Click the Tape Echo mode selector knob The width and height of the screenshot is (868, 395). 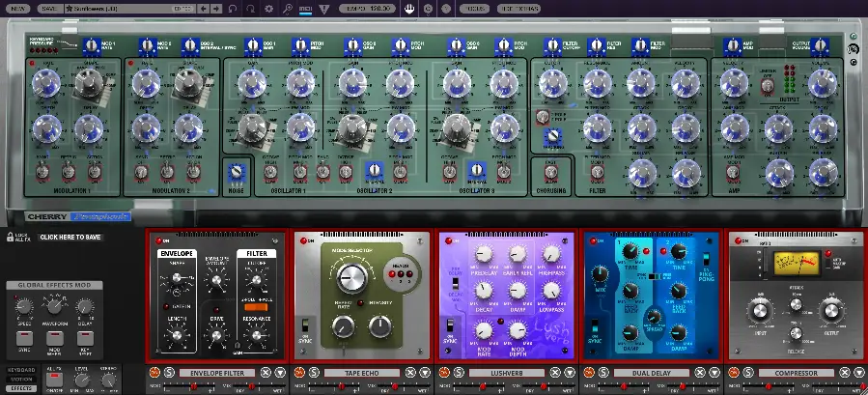[351, 278]
